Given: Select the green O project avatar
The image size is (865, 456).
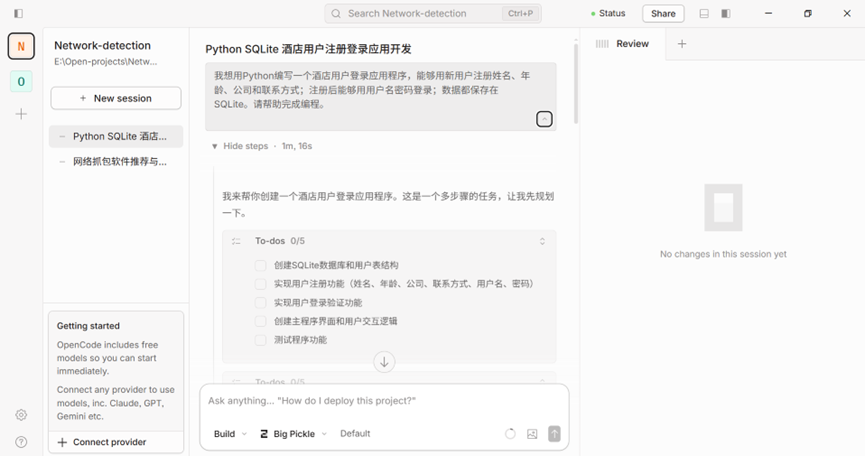Looking at the screenshot, I should (x=21, y=82).
